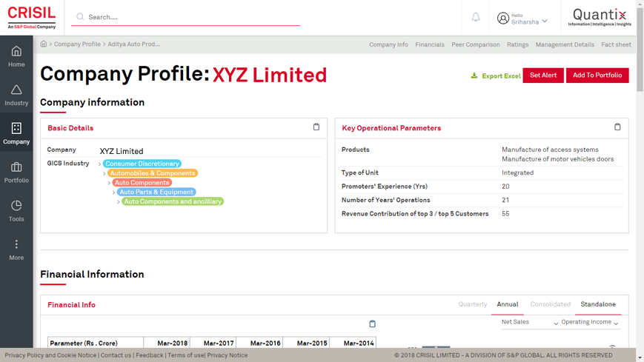644x362 pixels.
Task: Click the breadcrumb home icon
Action: coord(44,44)
